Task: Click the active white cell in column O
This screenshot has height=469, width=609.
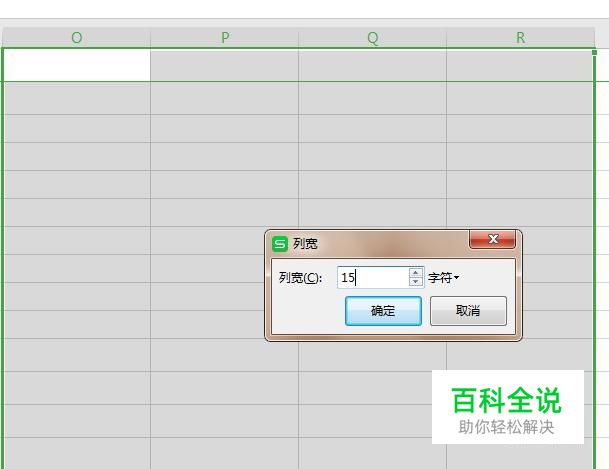Action: (77, 65)
